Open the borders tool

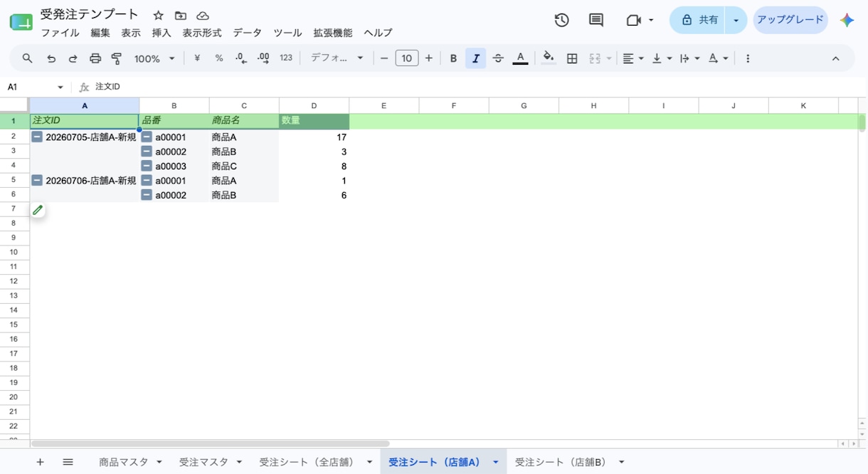pos(572,58)
